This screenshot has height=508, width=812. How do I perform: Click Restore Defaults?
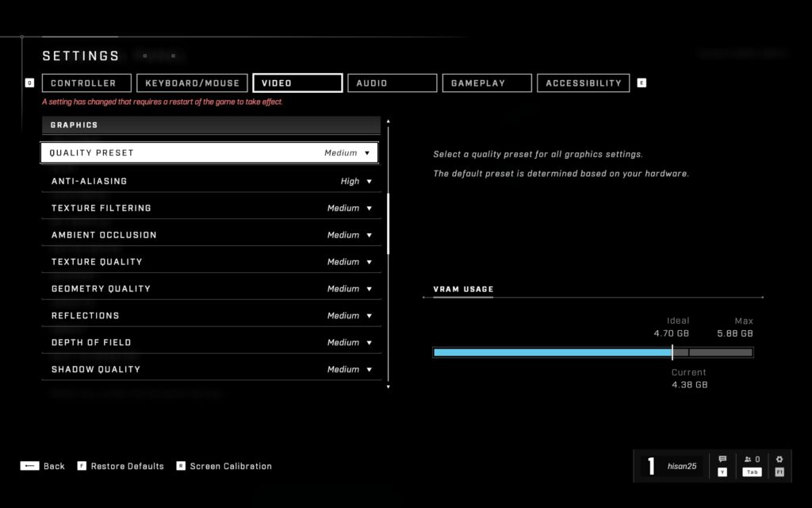tap(127, 466)
